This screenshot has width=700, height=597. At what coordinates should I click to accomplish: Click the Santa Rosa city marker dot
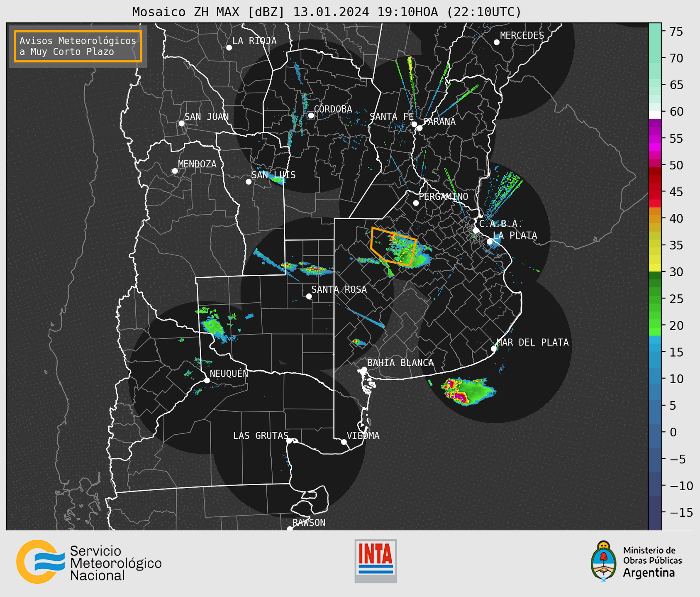309,296
